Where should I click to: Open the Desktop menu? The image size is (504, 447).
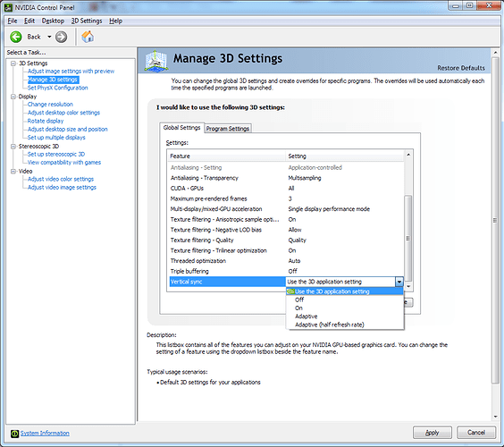pyautogui.click(x=53, y=21)
